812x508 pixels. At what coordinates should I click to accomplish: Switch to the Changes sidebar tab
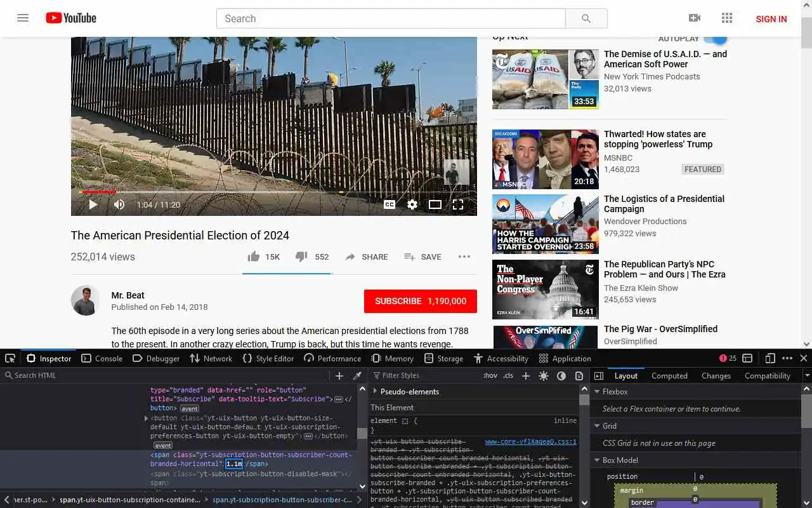[x=716, y=375]
